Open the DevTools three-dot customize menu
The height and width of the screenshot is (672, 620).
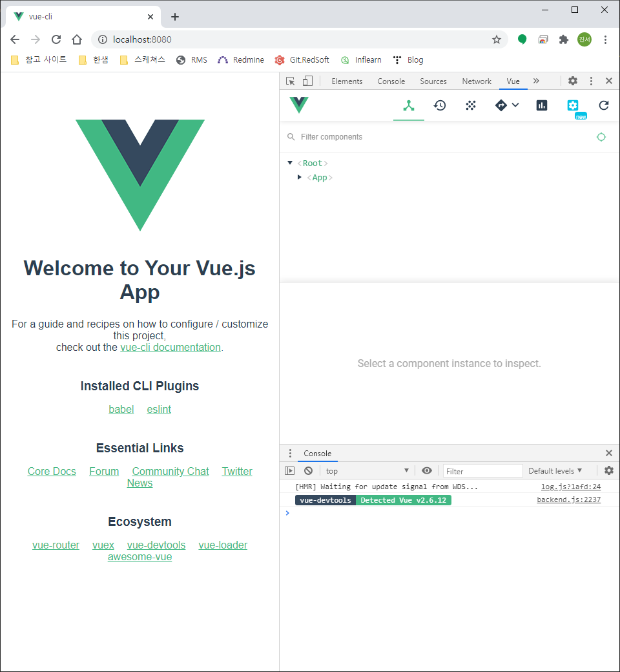coord(591,81)
